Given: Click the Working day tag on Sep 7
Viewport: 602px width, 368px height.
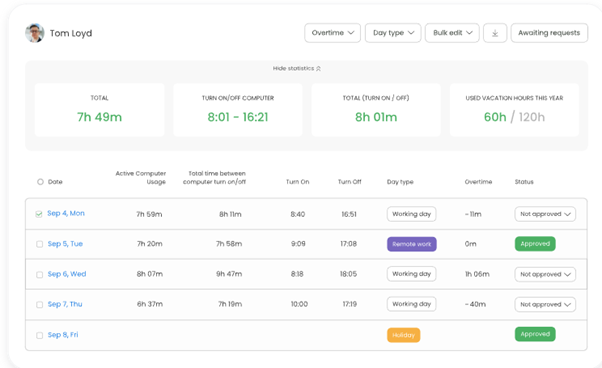Looking at the screenshot, I should pos(412,304).
